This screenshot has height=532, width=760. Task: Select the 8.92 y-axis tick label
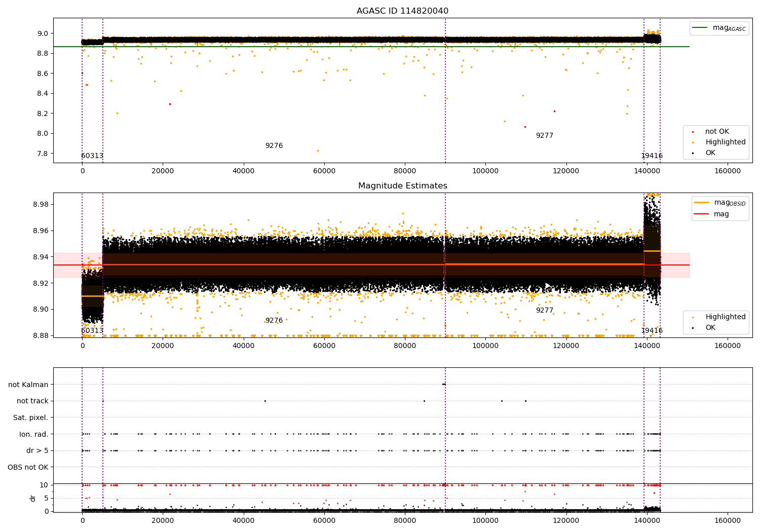[41, 284]
